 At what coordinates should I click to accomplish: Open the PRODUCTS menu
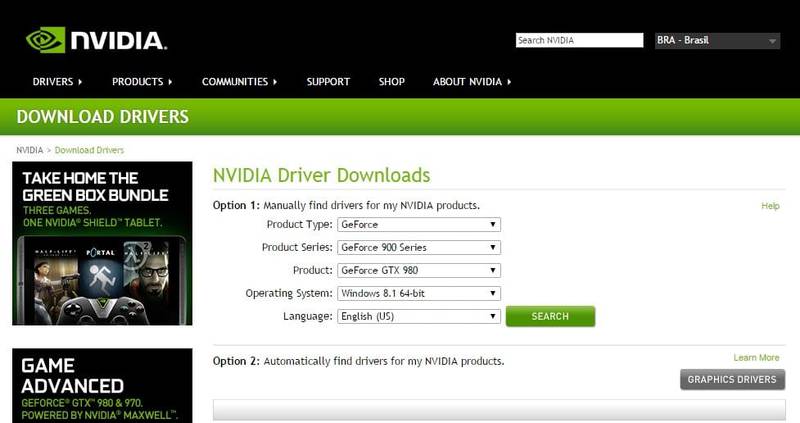tap(142, 82)
